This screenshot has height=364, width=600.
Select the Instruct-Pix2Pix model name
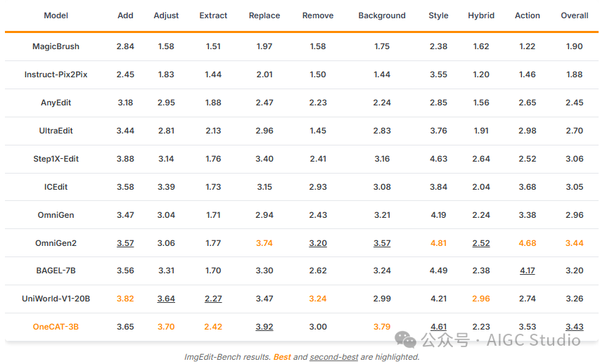click(x=56, y=74)
